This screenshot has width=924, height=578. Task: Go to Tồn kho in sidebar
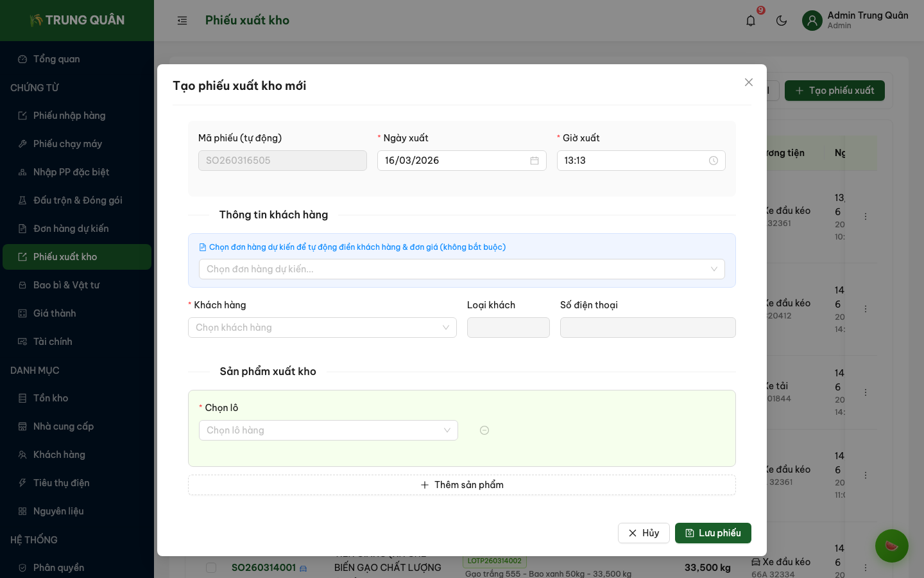(51, 398)
